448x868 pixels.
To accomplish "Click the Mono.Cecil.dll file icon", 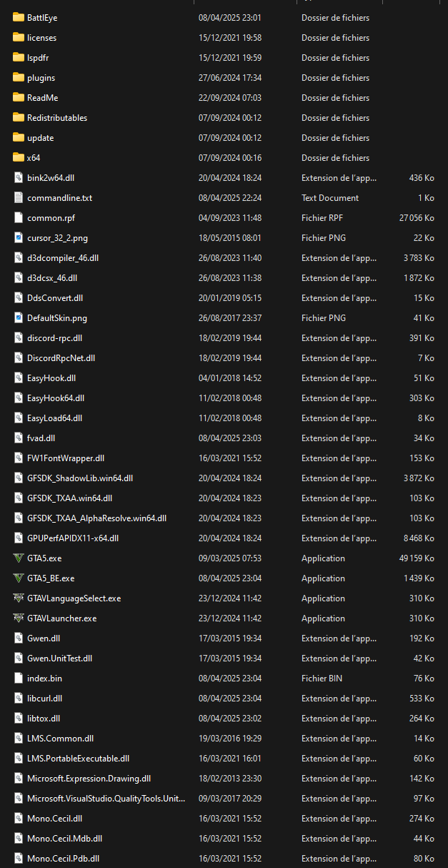I will (x=19, y=818).
